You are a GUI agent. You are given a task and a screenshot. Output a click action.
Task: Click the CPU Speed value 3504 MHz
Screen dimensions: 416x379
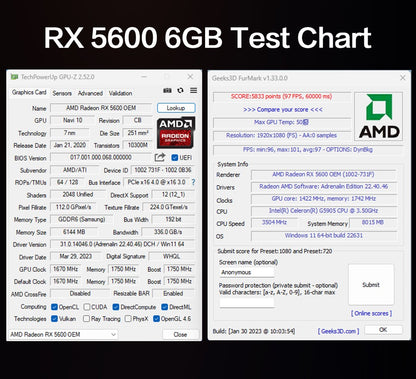click(x=274, y=222)
